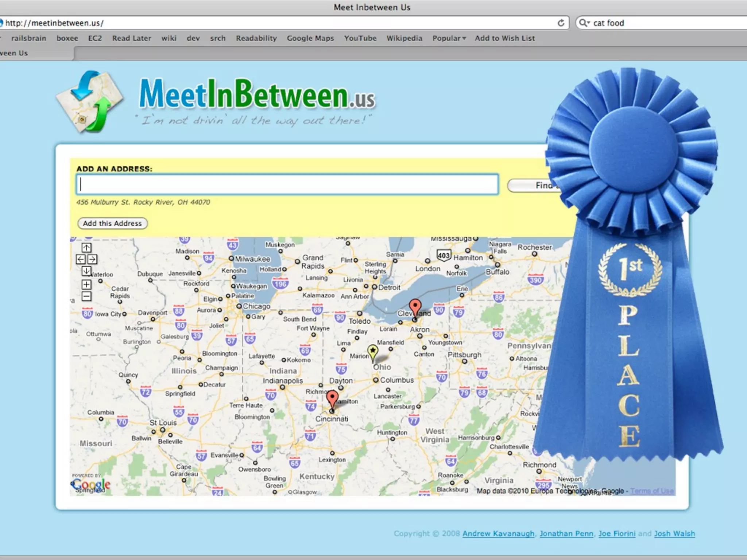The image size is (747, 560).
Task: Pan the map down with arrow control
Action: tap(86, 271)
